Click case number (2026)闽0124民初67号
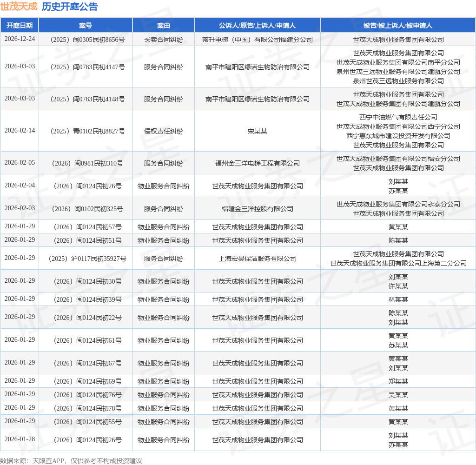The width and height of the screenshot is (476, 465). point(87,364)
